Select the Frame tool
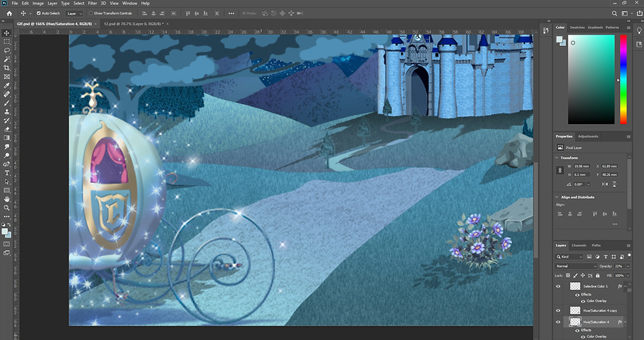Viewport: 644px width, 340px height. point(7,77)
